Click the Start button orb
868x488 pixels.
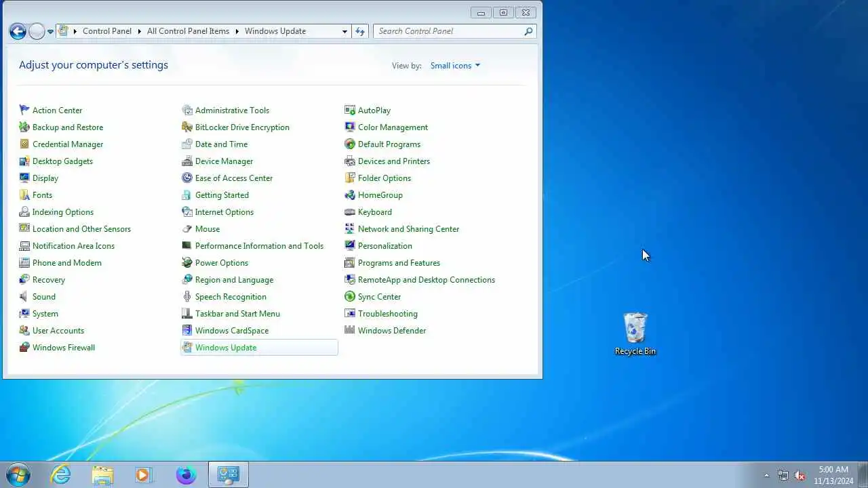(18, 474)
